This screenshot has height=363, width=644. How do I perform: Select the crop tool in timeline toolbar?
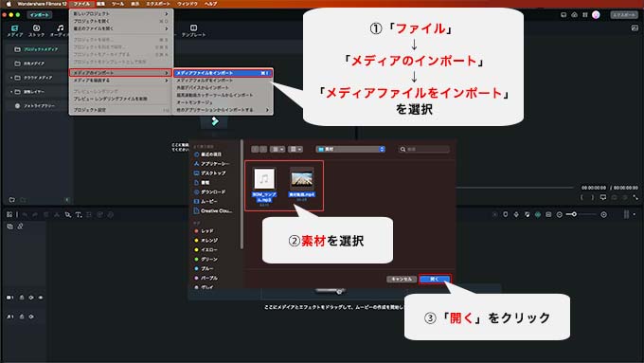tap(68, 214)
